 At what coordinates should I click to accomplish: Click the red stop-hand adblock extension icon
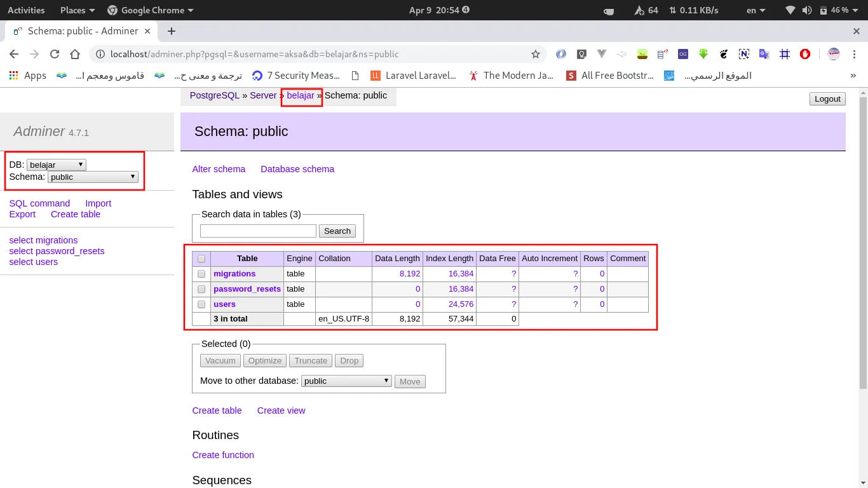point(805,54)
